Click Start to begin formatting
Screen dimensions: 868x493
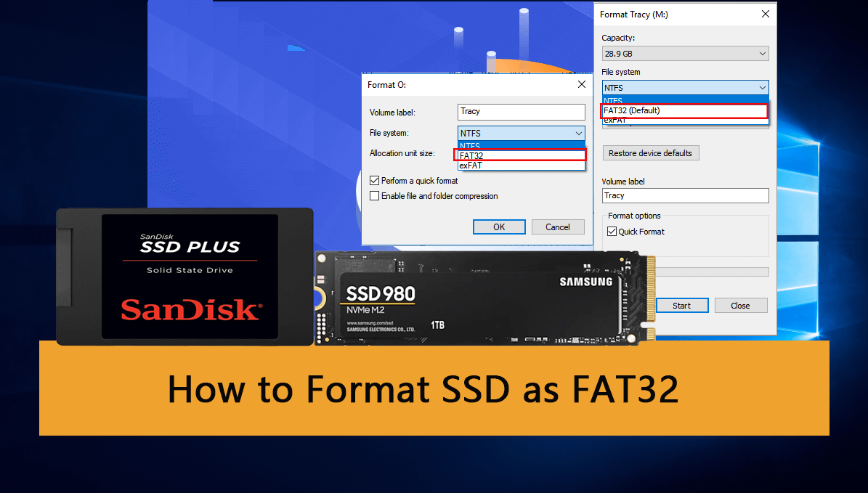pos(682,306)
